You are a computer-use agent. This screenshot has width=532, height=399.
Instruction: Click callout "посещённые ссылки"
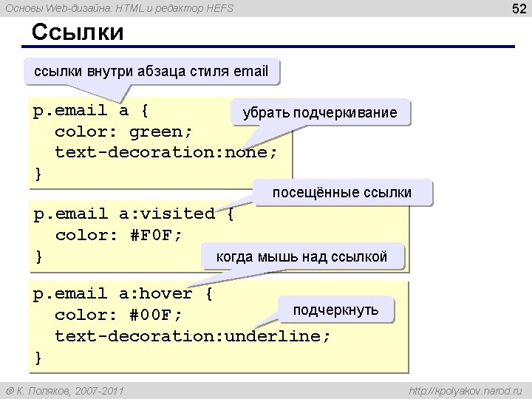(342, 192)
